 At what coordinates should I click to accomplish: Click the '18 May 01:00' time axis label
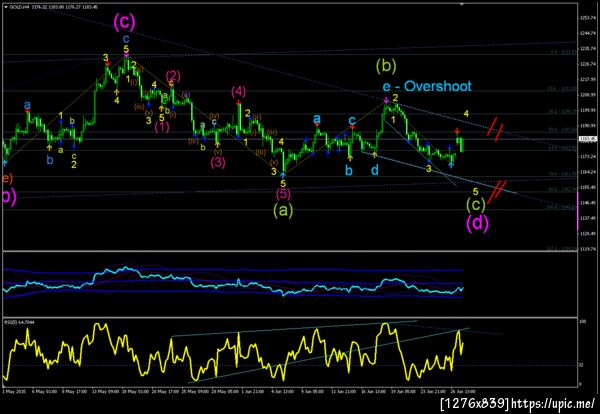(x=134, y=392)
